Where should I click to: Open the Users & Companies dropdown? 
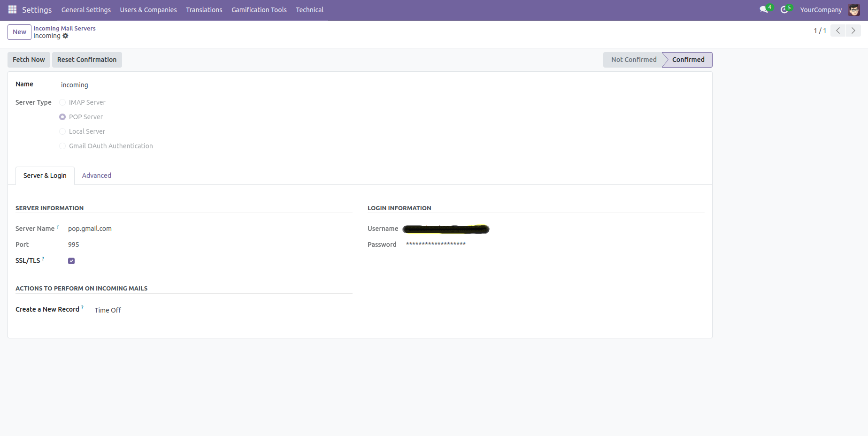[148, 10]
